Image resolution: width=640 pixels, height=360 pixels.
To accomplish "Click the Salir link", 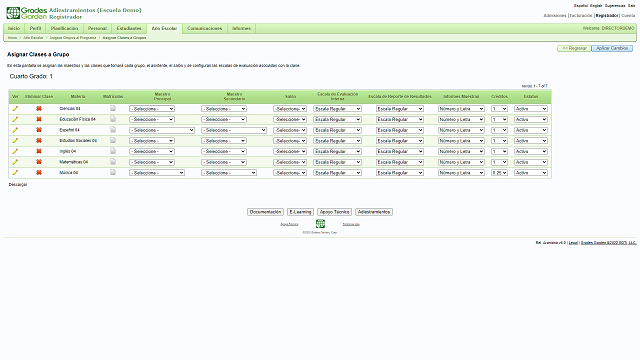I will [631, 6].
